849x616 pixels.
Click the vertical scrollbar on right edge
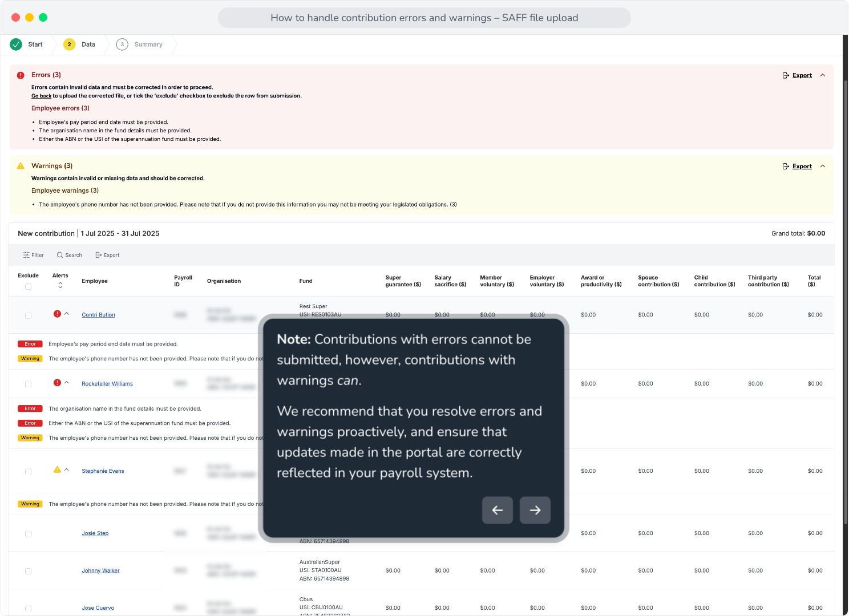(x=846, y=302)
